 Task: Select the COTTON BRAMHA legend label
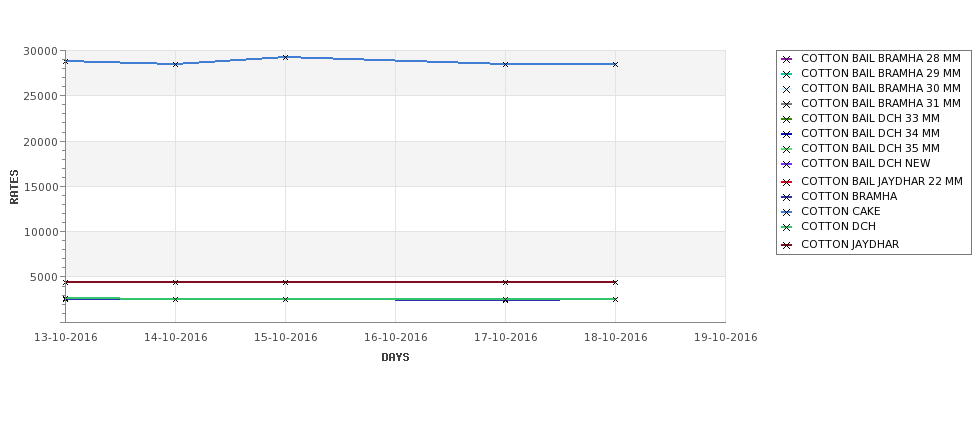click(849, 196)
